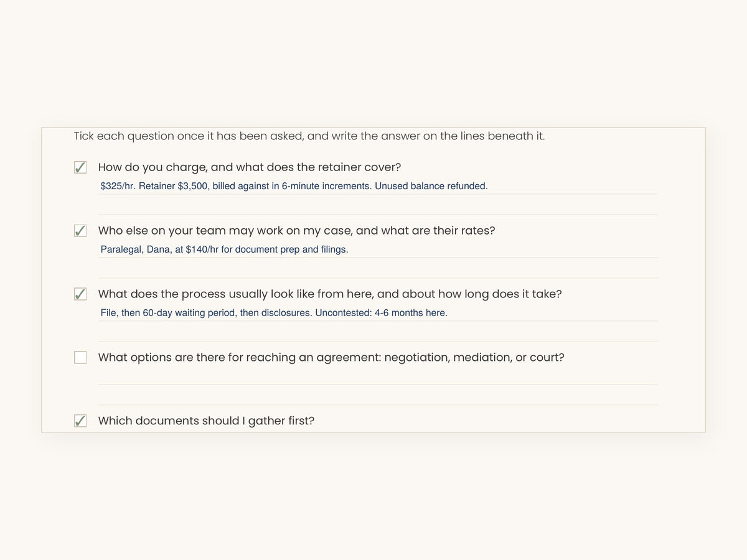Click the empty second line below the paralegal answer

[x=378, y=269]
